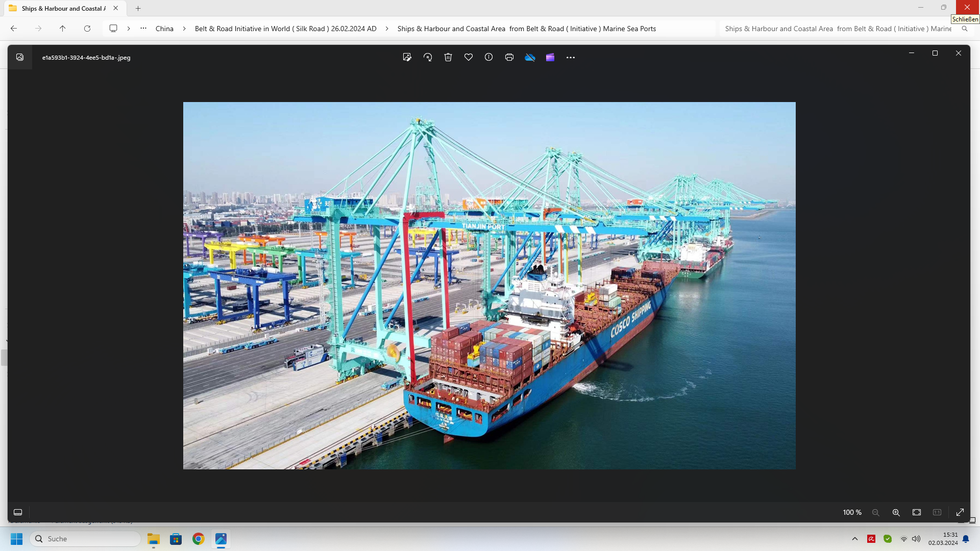
Task: Open the See more three-dots menu in Photos
Action: click(571, 58)
